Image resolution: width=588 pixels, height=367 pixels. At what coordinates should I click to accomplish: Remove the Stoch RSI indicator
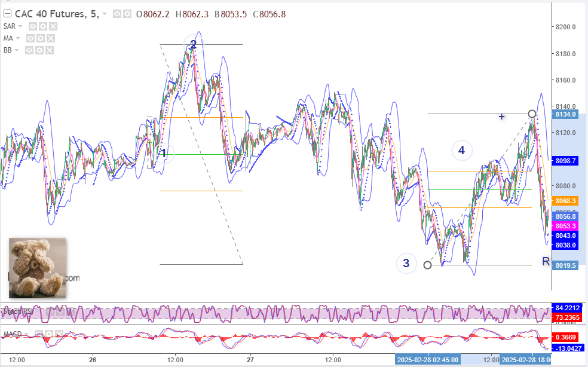tap(72, 311)
